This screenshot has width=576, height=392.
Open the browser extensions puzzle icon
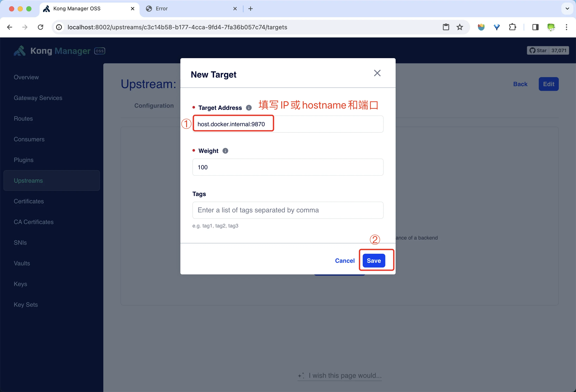[x=512, y=27]
